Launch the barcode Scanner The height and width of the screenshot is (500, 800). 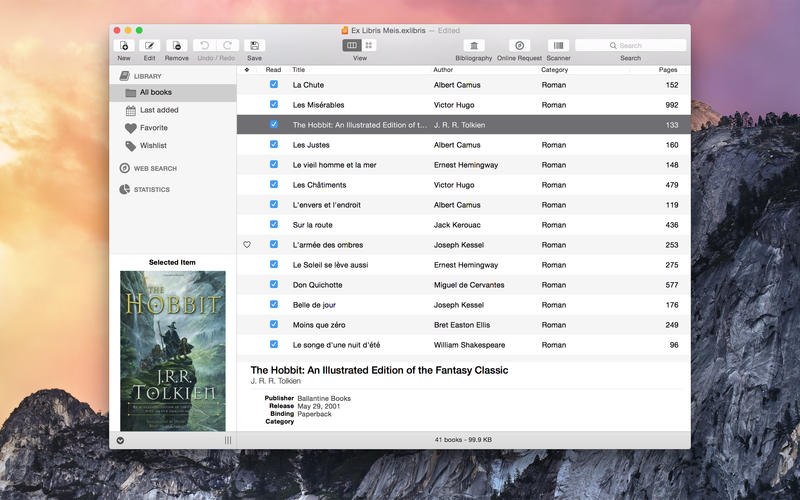558,45
